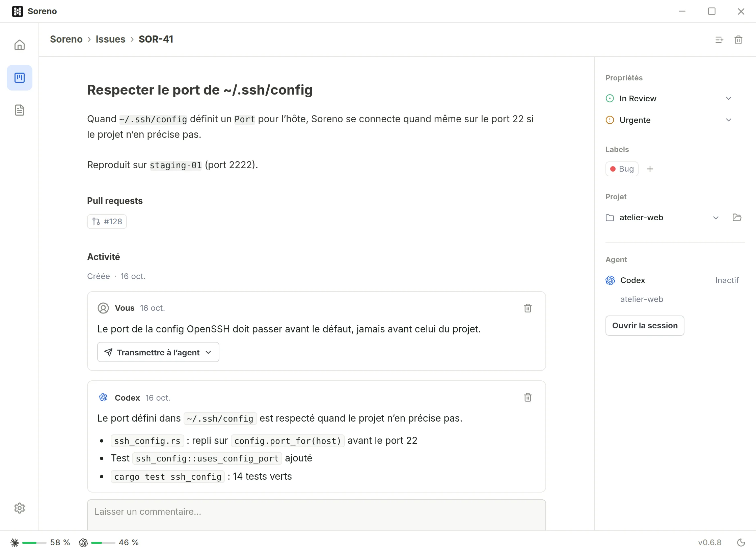Screen dimensions: 756x554
Task: Open the atelier-web project dropdown
Action: (x=663, y=218)
